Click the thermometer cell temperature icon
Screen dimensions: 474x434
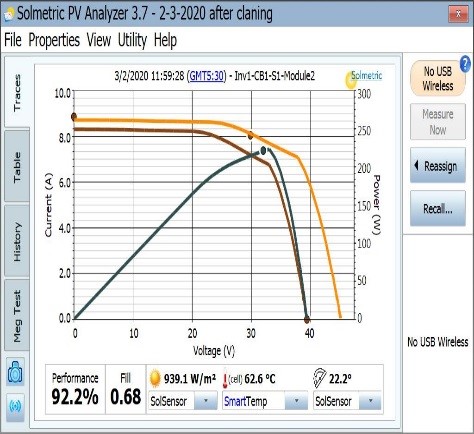[x=225, y=380]
